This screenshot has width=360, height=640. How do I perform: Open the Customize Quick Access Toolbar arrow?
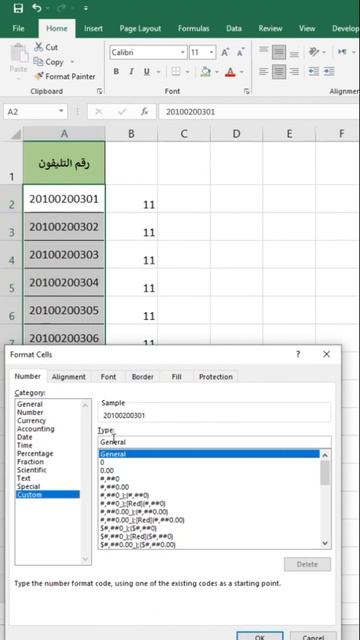[86, 8]
